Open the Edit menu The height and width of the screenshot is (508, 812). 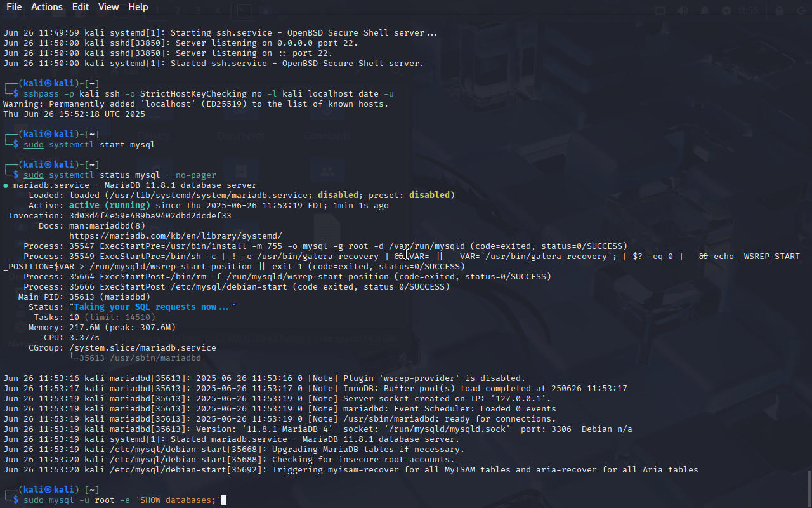[x=81, y=7]
